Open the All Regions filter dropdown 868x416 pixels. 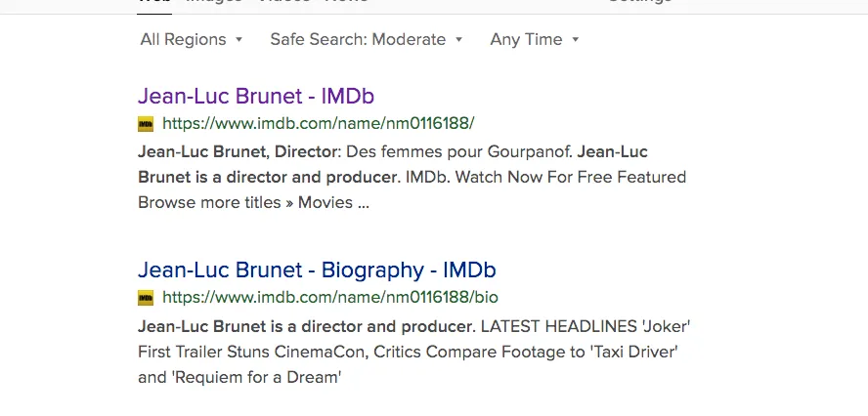[x=192, y=39]
